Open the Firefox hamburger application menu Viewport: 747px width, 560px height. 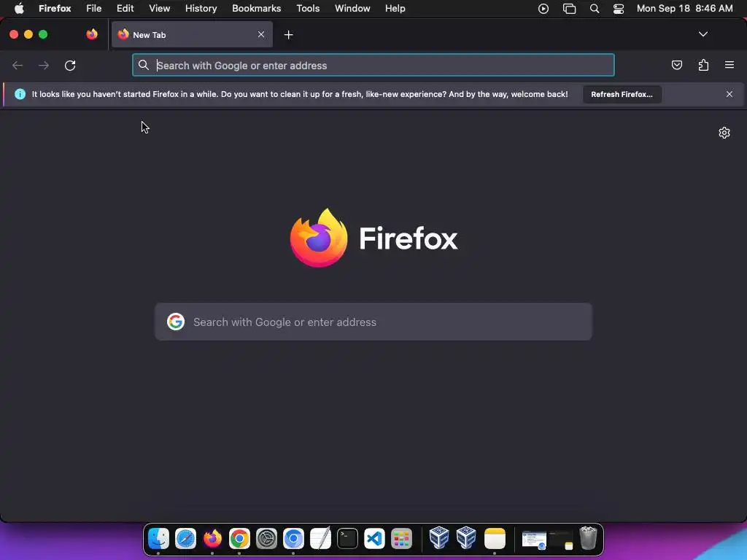click(729, 65)
